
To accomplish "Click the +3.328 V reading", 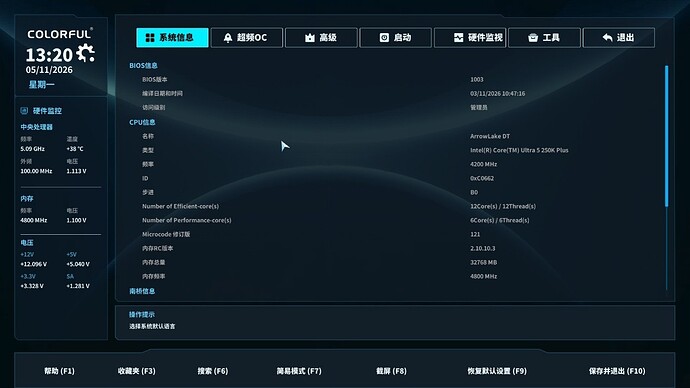I will click(32, 286).
